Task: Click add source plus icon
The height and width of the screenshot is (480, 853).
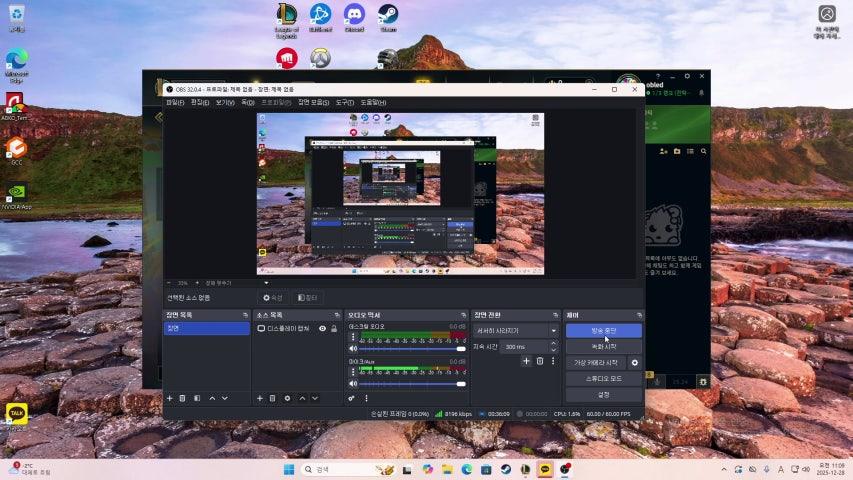Action: pos(260,398)
